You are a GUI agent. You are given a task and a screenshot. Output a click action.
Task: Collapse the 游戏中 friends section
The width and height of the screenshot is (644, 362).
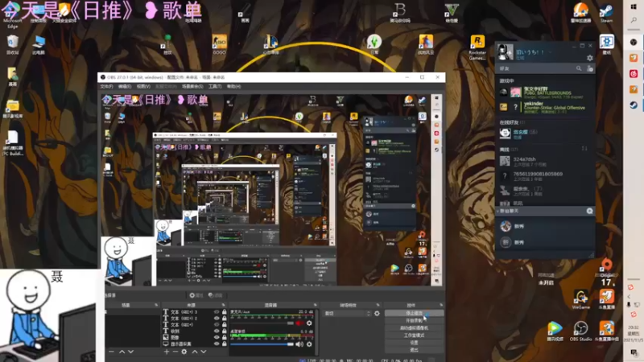[506, 81]
